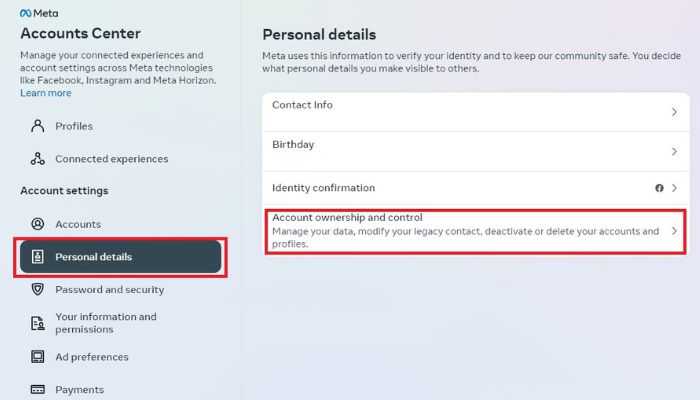Expand the Birthday row chevron
The height and width of the screenshot is (400, 700).
click(674, 152)
